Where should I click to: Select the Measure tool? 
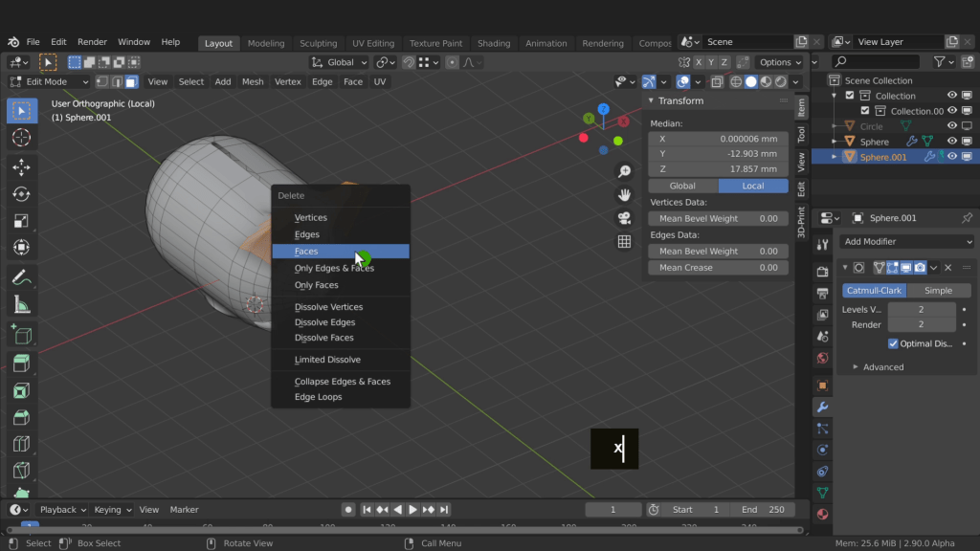[x=21, y=305]
